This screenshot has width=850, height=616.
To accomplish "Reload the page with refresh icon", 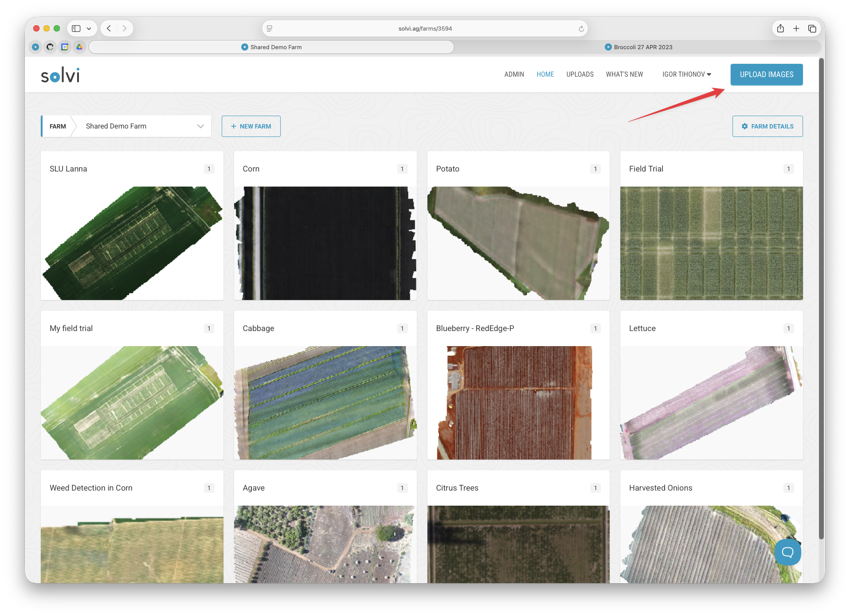I will point(581,29).
